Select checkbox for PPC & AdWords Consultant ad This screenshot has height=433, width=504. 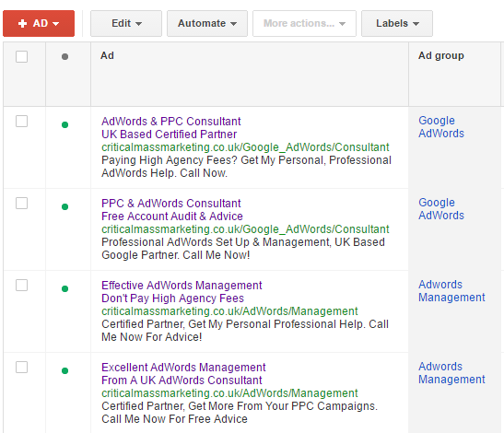coord(21,204)
